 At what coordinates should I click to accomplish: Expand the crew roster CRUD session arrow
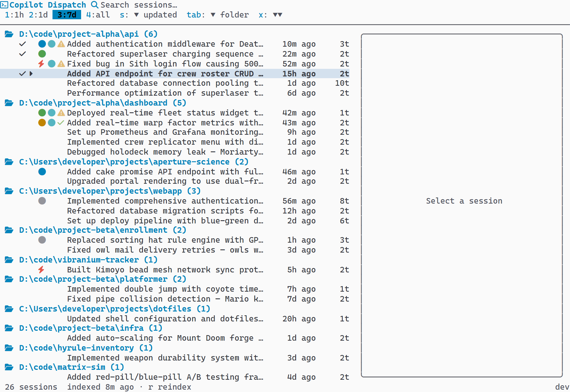(31, 74)
